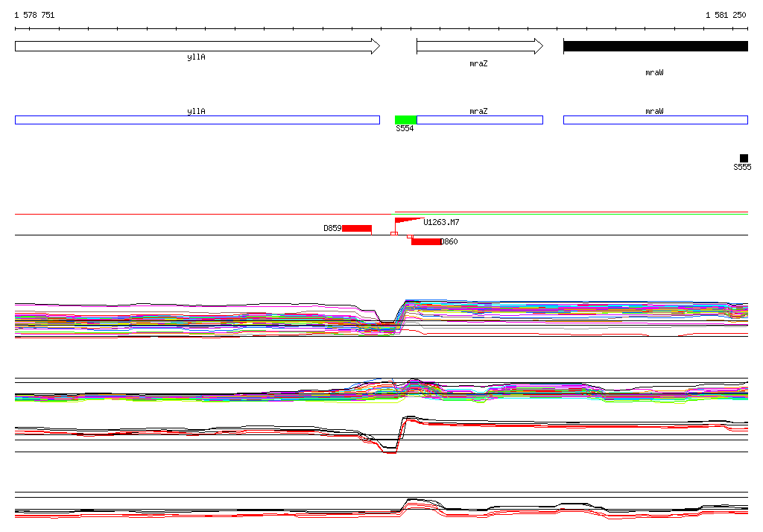Click the yllA label under the arrow
The width and height of the screenshot is (763, 532).
(196, 57)
